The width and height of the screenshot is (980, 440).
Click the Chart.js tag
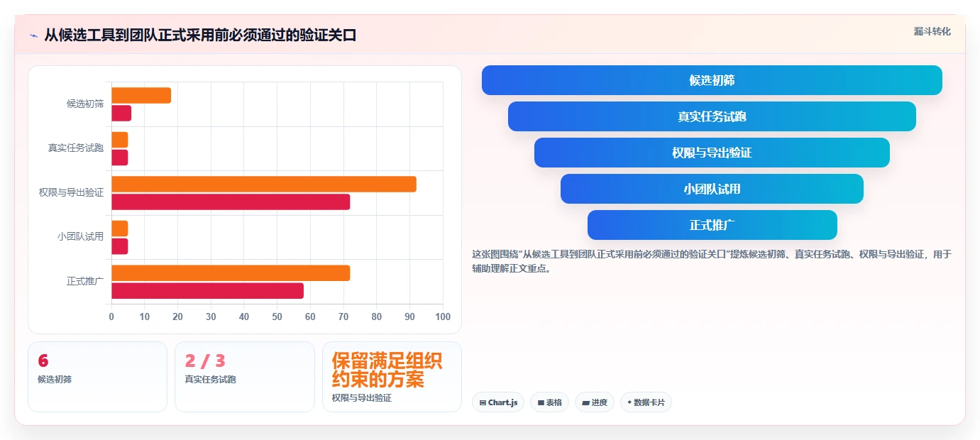pyautogui.click(x=498, y=402)
